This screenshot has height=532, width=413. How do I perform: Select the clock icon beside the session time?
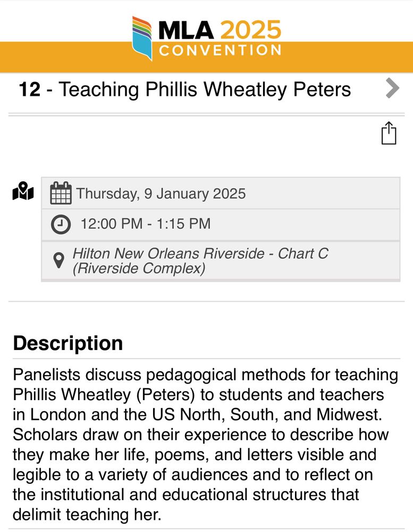pos(61,223)
